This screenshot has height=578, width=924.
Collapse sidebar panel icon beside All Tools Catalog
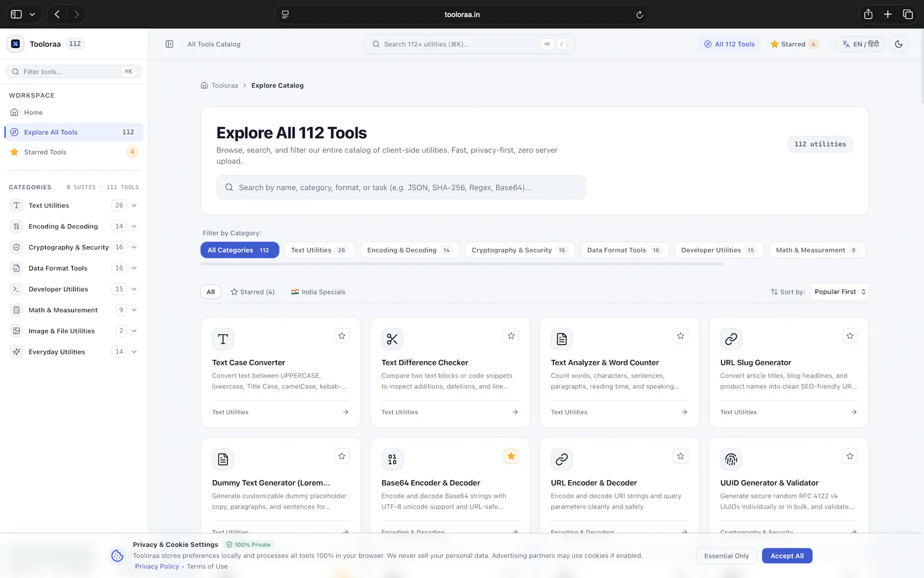169,44
